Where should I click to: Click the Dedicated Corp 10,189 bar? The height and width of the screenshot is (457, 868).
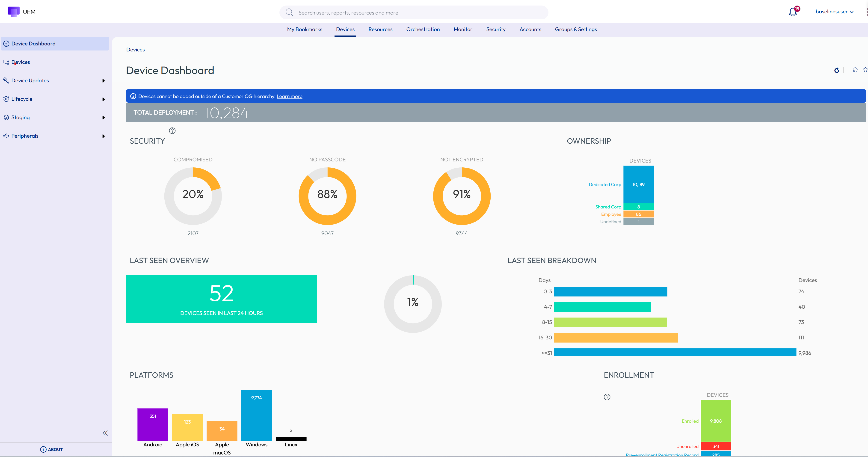coord(638,184)
